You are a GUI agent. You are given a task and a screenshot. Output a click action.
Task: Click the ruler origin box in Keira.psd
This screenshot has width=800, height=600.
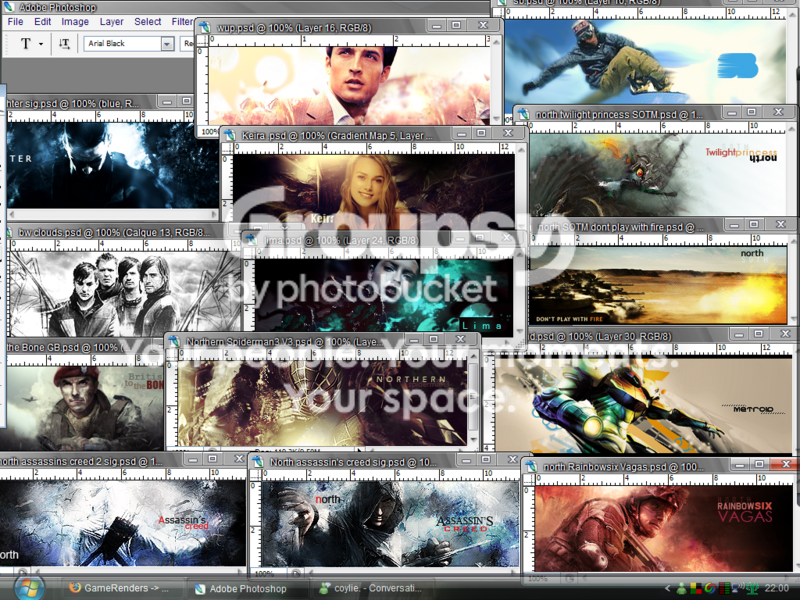(228, 148)
